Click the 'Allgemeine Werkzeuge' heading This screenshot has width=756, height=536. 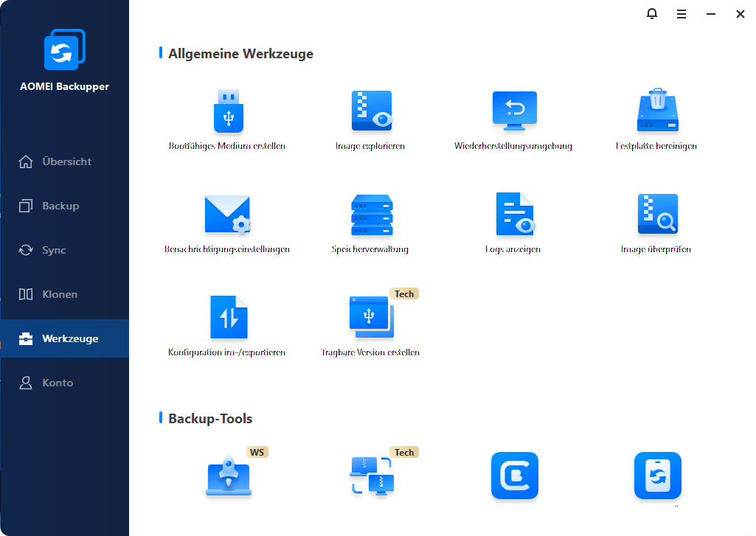240,54
